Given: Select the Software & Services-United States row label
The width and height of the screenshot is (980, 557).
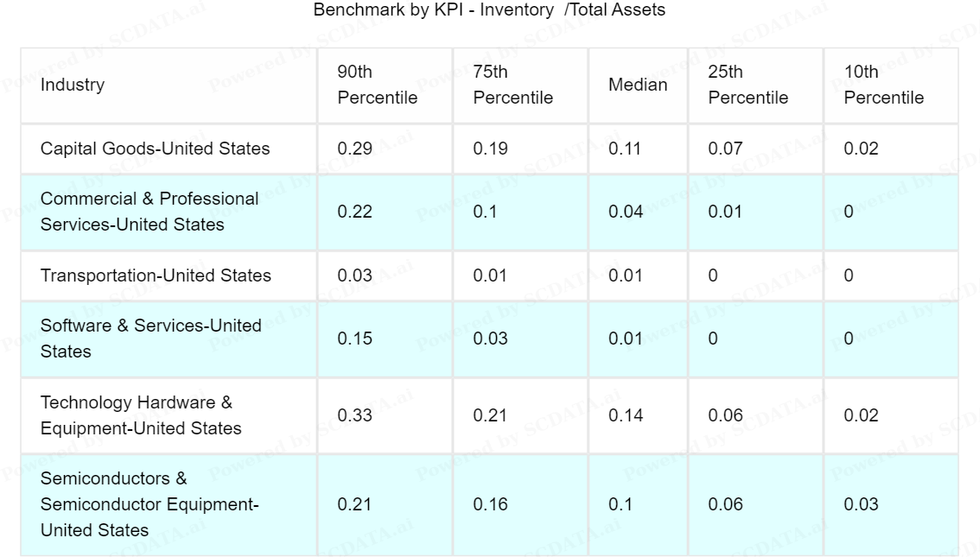Looking at the screenshot, I should pyautogui.click(x=150, y=339).
